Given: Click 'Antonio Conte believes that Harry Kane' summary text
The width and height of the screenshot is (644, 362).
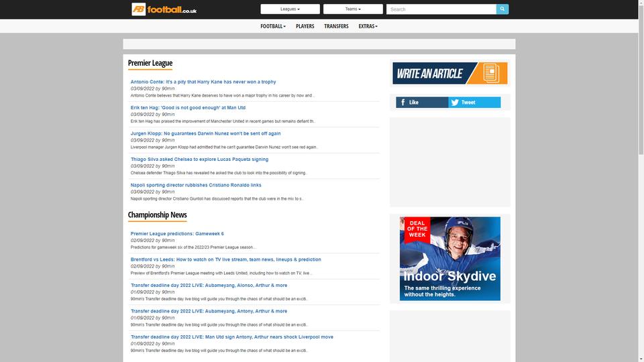Looking at the screenshot, I should (x=223, y=95).
